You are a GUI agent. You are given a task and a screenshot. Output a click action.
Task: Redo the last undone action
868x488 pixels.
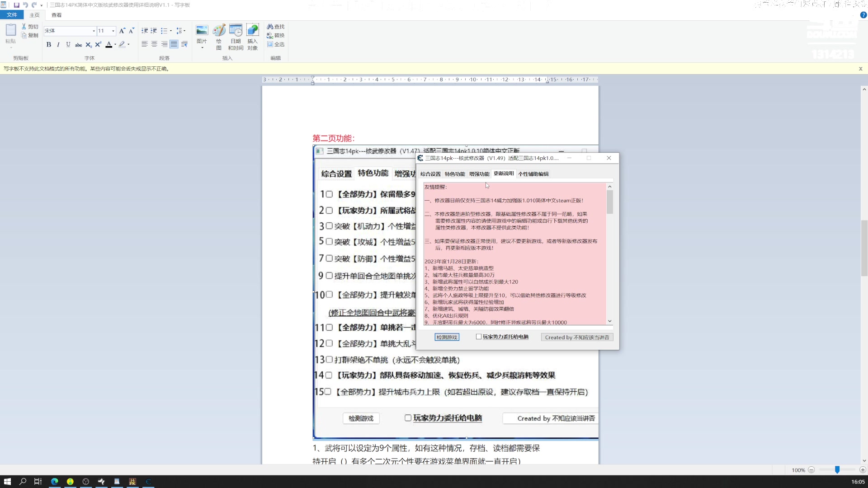[x=34, y=5]
